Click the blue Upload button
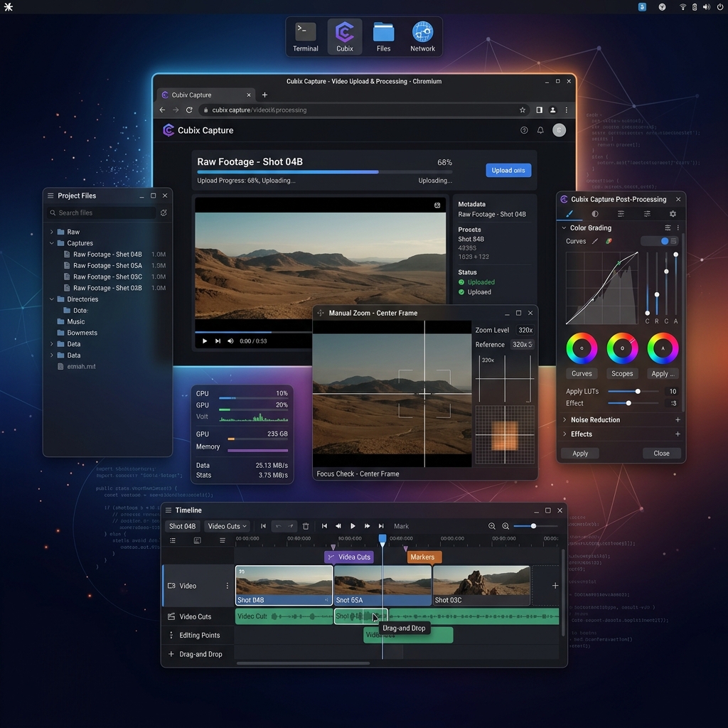 [508, 171]
